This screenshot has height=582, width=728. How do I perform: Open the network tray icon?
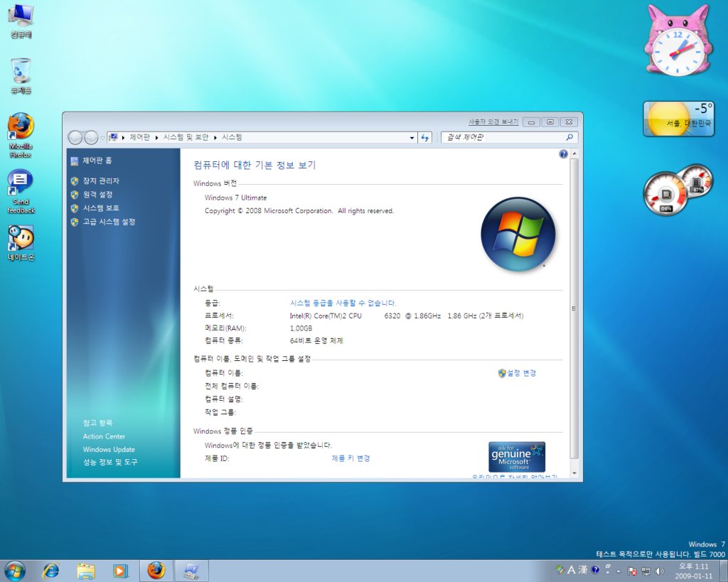[646, 571]
